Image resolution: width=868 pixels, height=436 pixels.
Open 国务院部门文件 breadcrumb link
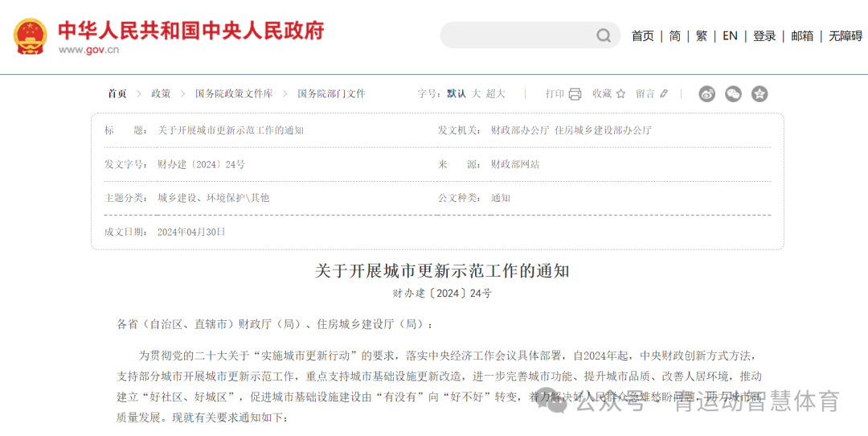coord(332,93)
